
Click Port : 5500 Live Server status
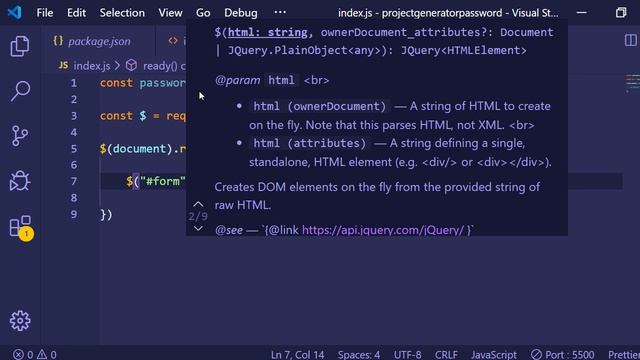pos(562,354)
